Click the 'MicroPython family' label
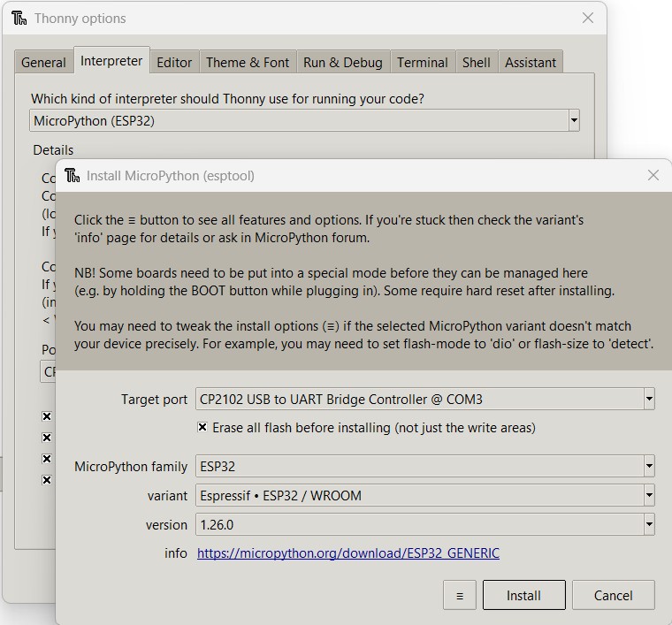The image size is (672, 625). coord(131,467)
